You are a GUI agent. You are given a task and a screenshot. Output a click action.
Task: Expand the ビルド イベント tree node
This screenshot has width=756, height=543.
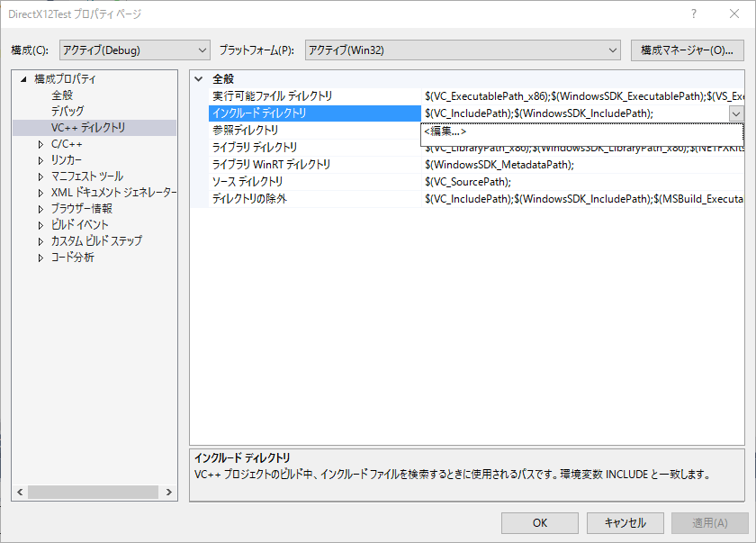(40, 225)
